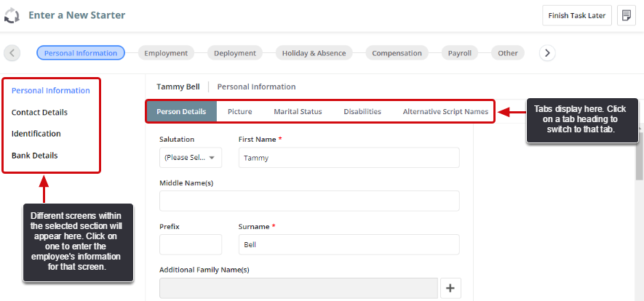Go to the Deployment section step

(x=235, y=53)
